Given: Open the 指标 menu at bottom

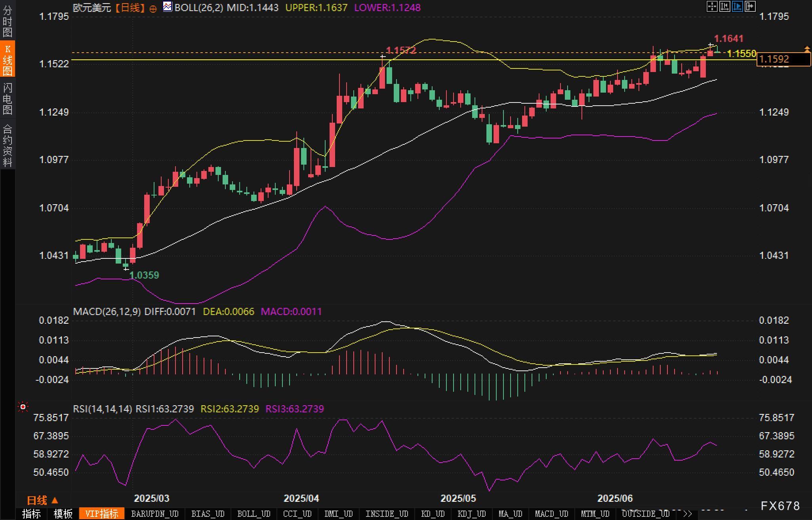Looking at the screenshot, I should pyautogui.click(x=32, y=514).
